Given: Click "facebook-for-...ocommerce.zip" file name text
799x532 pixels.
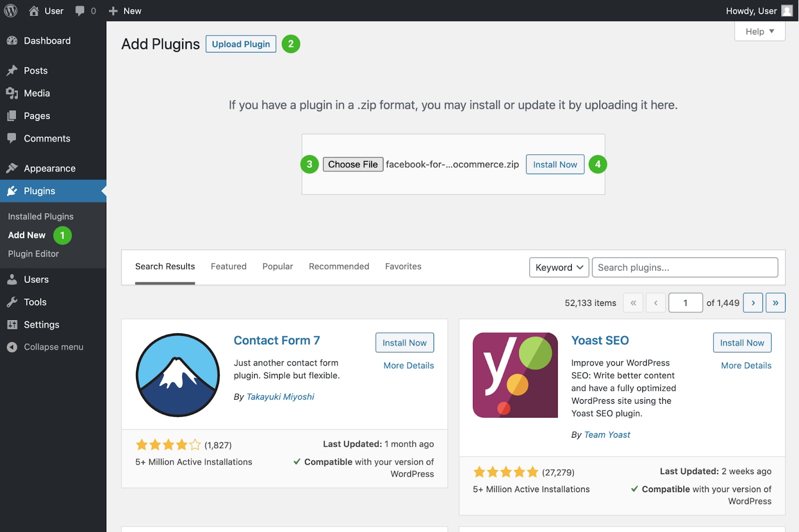Looking at the screenshot, I should pos(452,164).
